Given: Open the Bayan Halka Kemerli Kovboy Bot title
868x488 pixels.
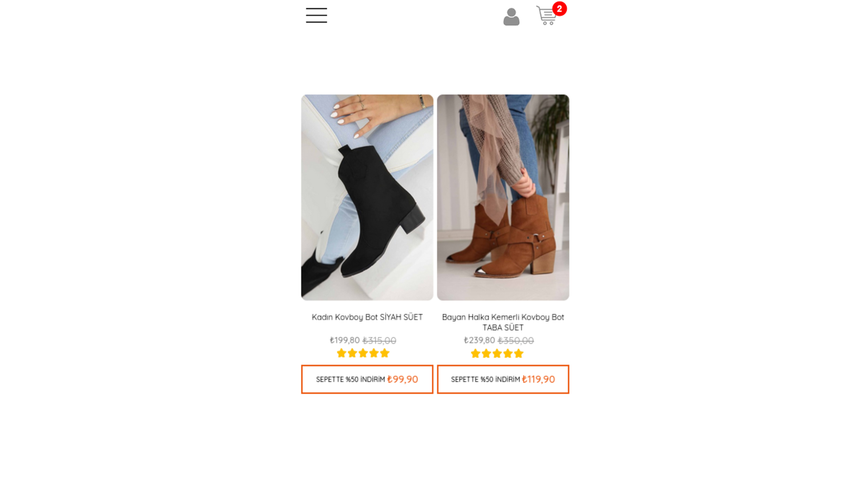Looking at the screenshot, I should click(x=503, y=322).
